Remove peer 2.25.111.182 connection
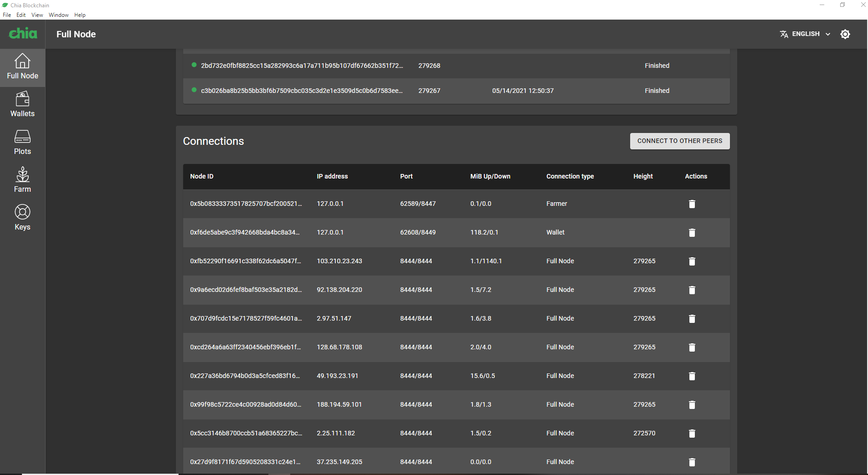 [692, 434]
